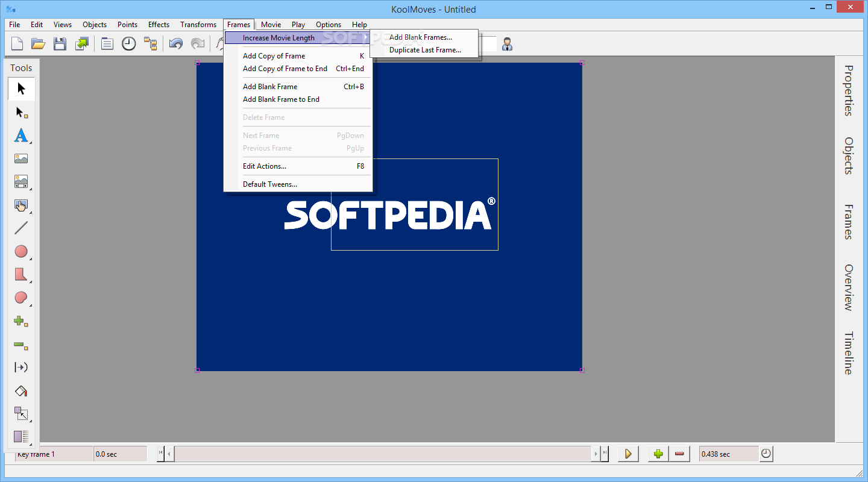The width and height of the screenshot is (868, 482).
Task: Choose Edit Actions... menu entry
Action: coord(298,166)
